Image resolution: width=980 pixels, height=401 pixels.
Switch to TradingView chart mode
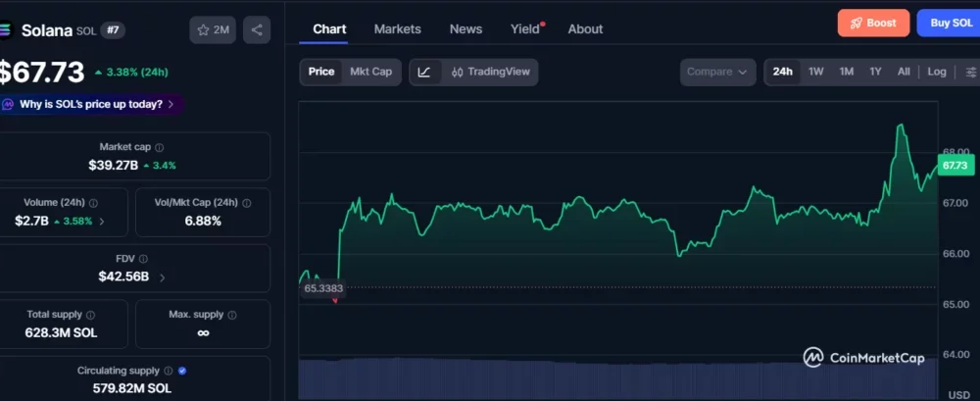coord(490,72)
